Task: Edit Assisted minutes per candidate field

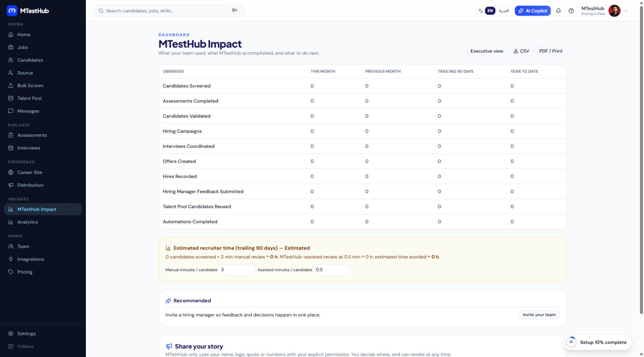Action: (x=331, y=270)
